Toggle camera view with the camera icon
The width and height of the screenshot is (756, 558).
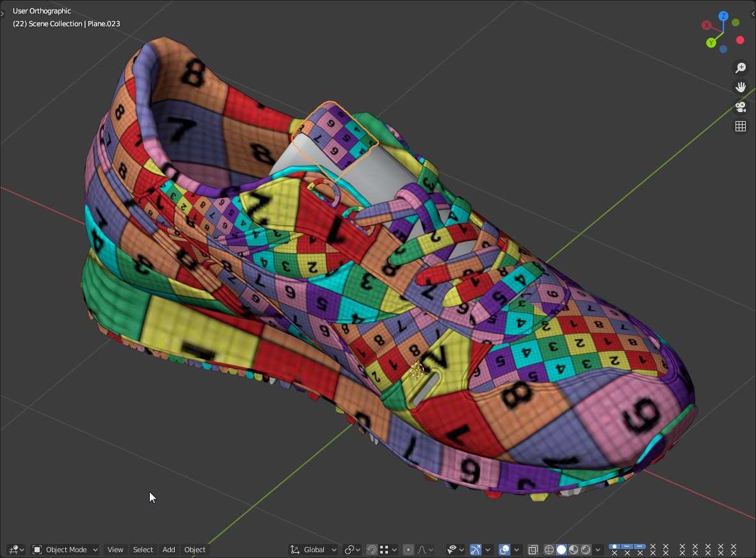741,107
